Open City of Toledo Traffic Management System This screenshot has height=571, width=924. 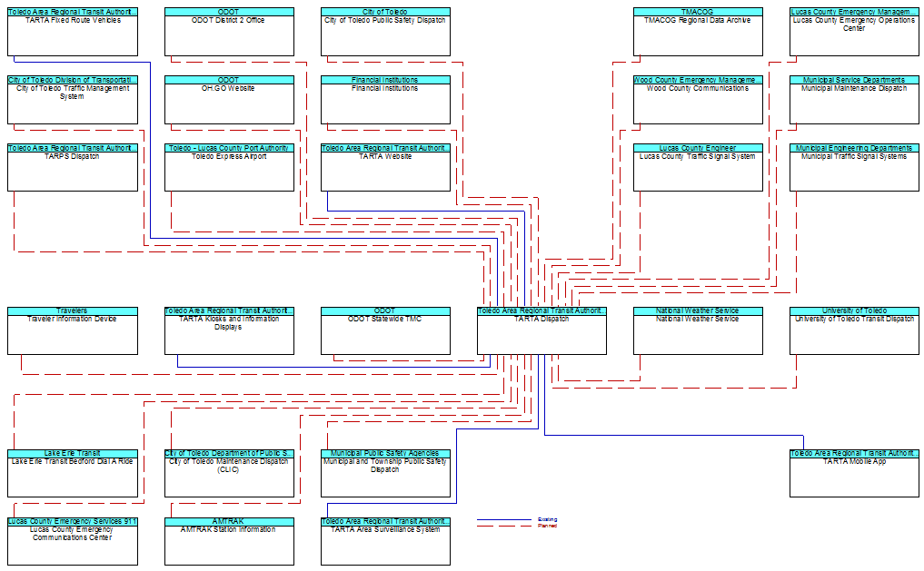[x=73, y=100]
